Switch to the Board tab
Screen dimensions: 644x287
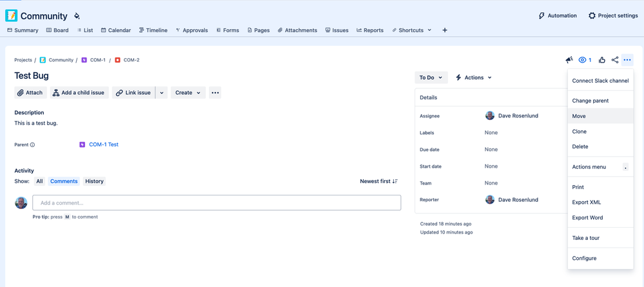[57, 30]
